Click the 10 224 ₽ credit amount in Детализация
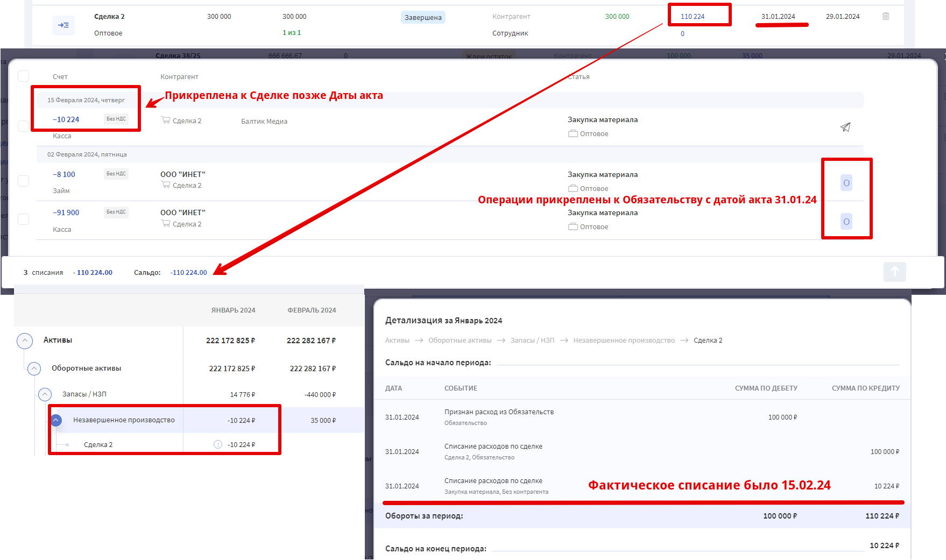Viewport: 946px width, 560px height. [x=887, y=486]
